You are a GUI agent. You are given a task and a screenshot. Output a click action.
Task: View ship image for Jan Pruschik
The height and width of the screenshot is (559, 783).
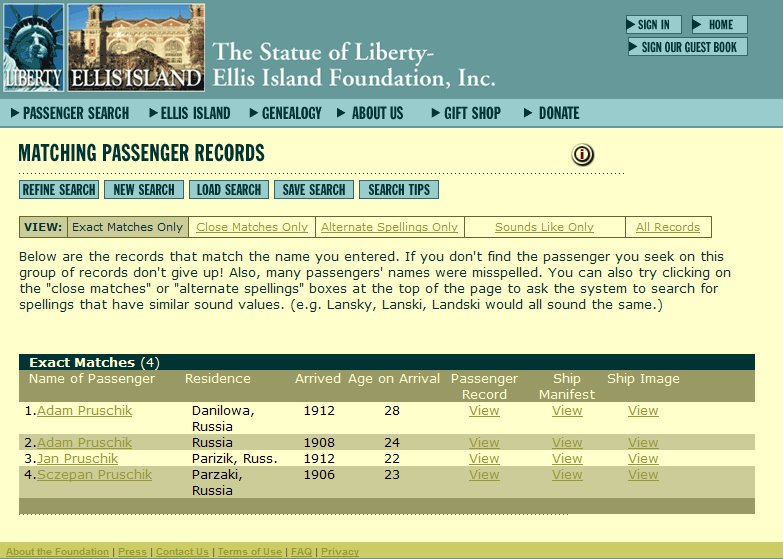[x=643, y=459]
